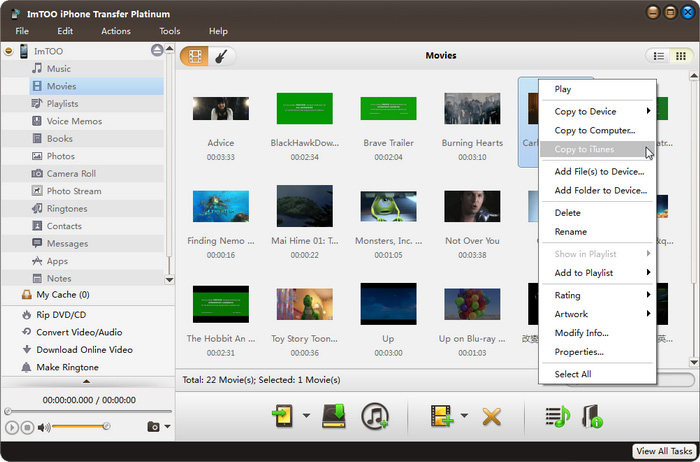This screenshot has width=700, height=462.
Task: Click the iPhone device icon beside ImTOO
Action: point(24,51)
